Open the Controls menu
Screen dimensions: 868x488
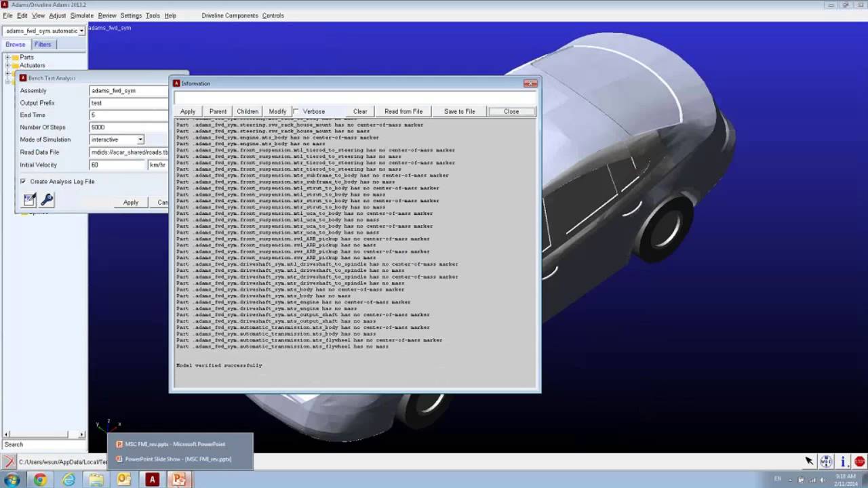(x=273, y=16)
